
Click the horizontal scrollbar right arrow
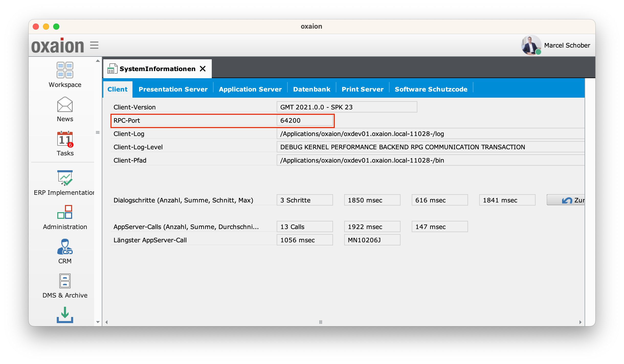(x=580, y=322)
